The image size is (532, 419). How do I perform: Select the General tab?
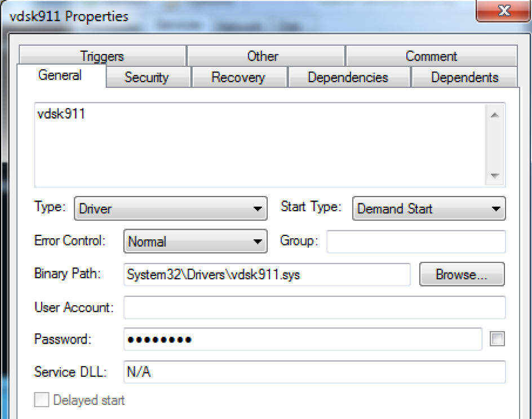click(x=60, y=75)
